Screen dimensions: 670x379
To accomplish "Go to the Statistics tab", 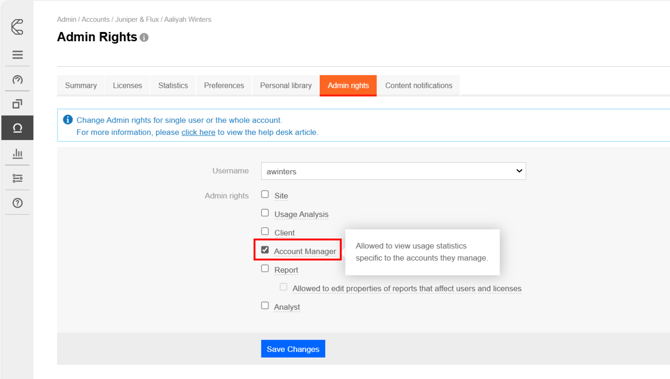I will click(x=173, y=85).
